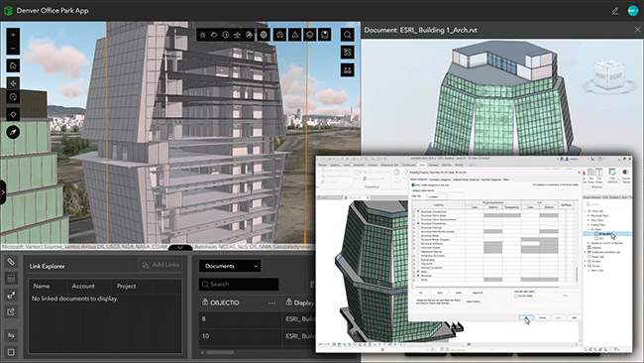Click Structural Fabric Areas projection pattern cell
Viewport: 644px width, 363px height.
[x=492, y=215]
